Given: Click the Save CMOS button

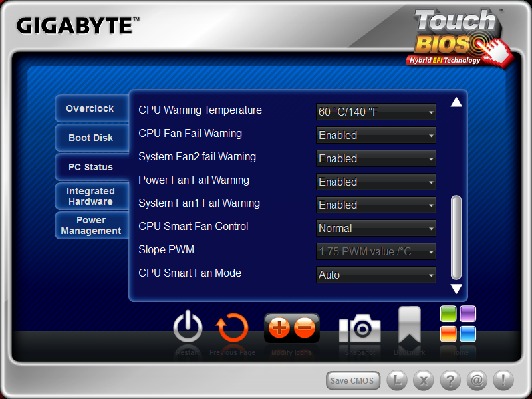Looking at the screenshot, I should pos(353,380).
